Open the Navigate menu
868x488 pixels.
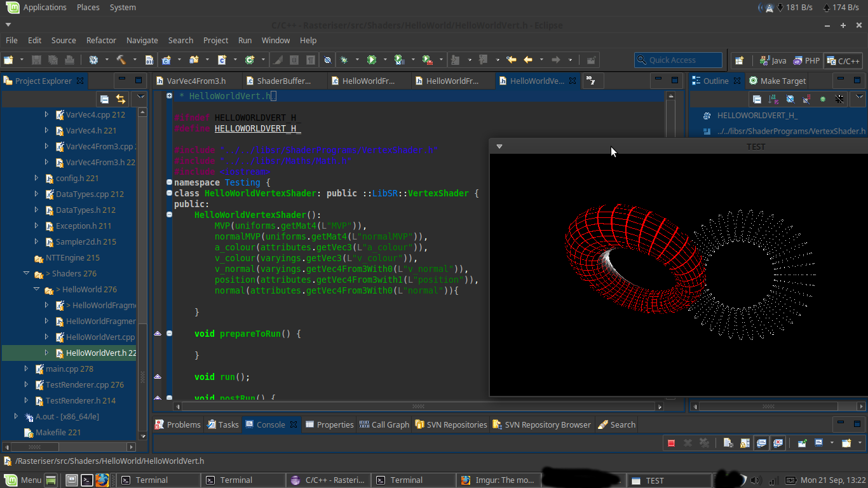point(142,40)
